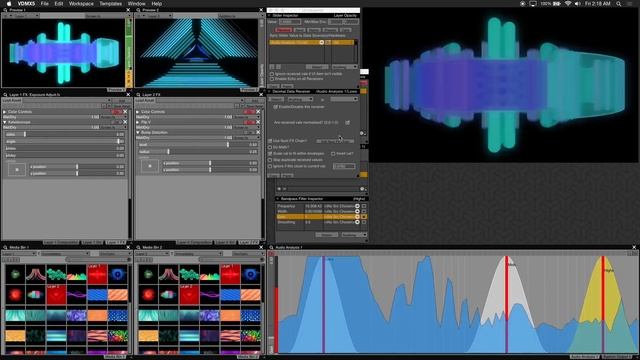The image size is (640, 360).
Task: Open the VDMX5 application menu
Action: (x=26, y=3)
